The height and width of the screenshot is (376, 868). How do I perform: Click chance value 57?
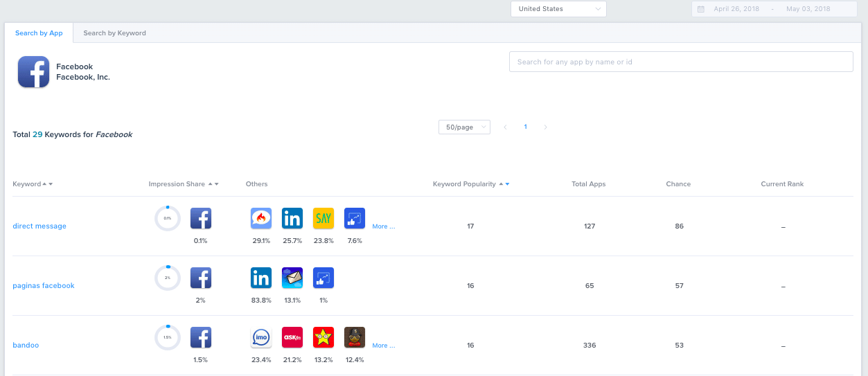click(x=679, y=286)
